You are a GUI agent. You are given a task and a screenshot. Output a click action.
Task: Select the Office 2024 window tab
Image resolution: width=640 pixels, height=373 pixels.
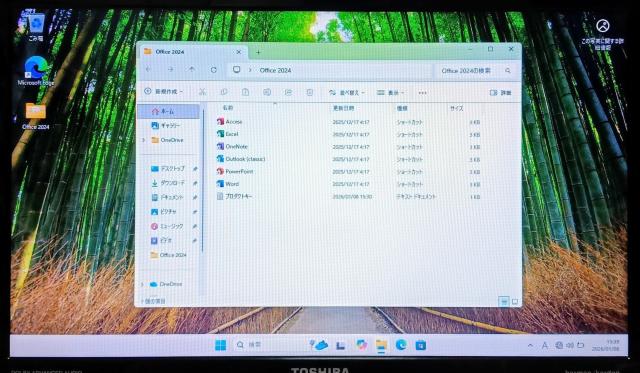tap(192, 52)
